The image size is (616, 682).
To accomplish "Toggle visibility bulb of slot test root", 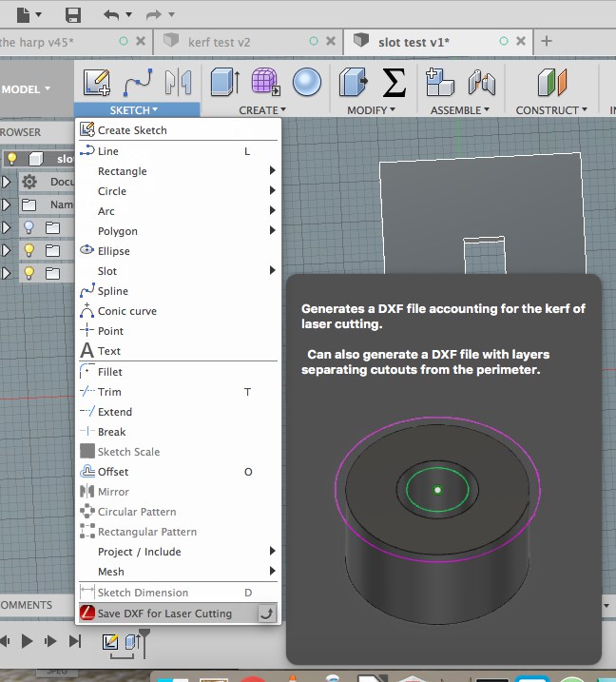I will [x=11, y=159].
